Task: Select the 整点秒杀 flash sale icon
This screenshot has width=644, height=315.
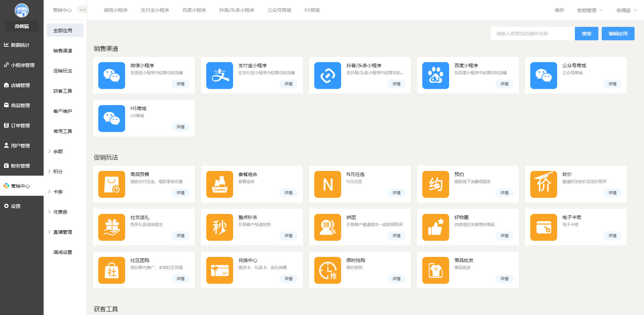Action: point(219,227)
